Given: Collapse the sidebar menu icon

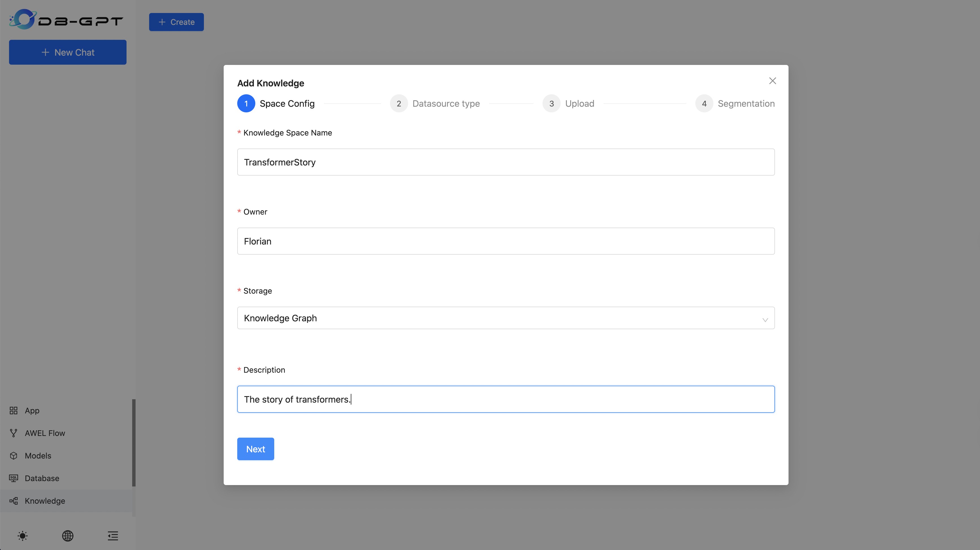Looking at the screenshot, I should click(x=113, y=536).
